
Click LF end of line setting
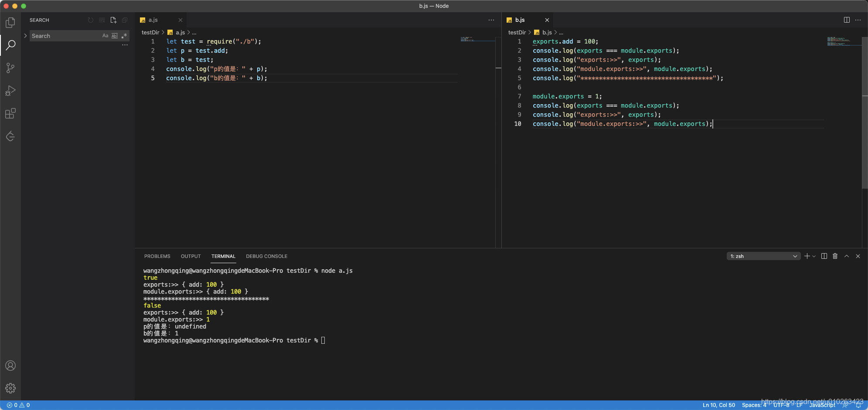point(800,405)
